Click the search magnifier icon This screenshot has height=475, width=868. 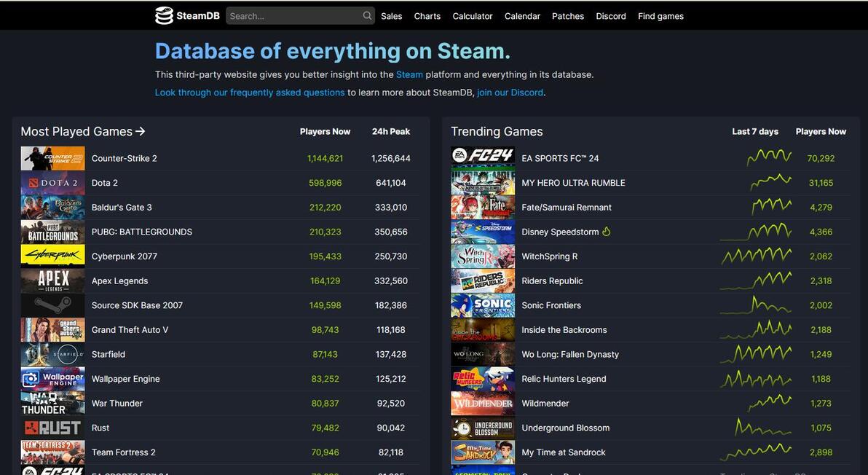367,15
